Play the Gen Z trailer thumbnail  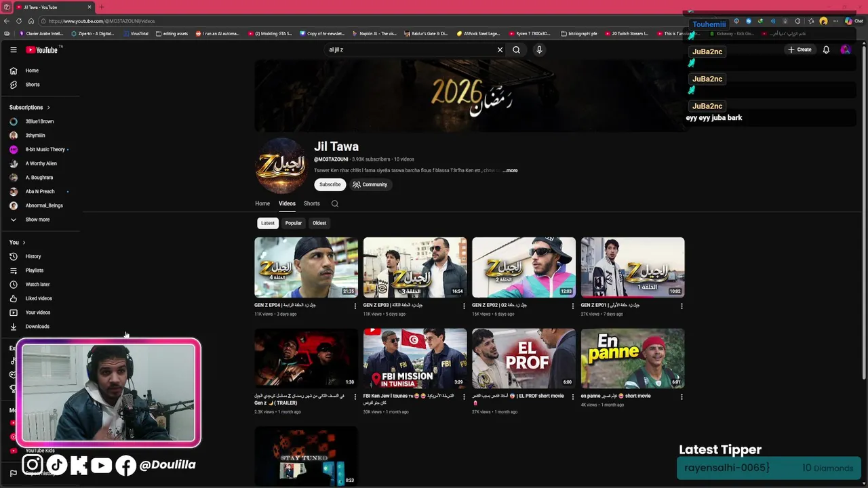pyautogui.click(x=306, y=358)
